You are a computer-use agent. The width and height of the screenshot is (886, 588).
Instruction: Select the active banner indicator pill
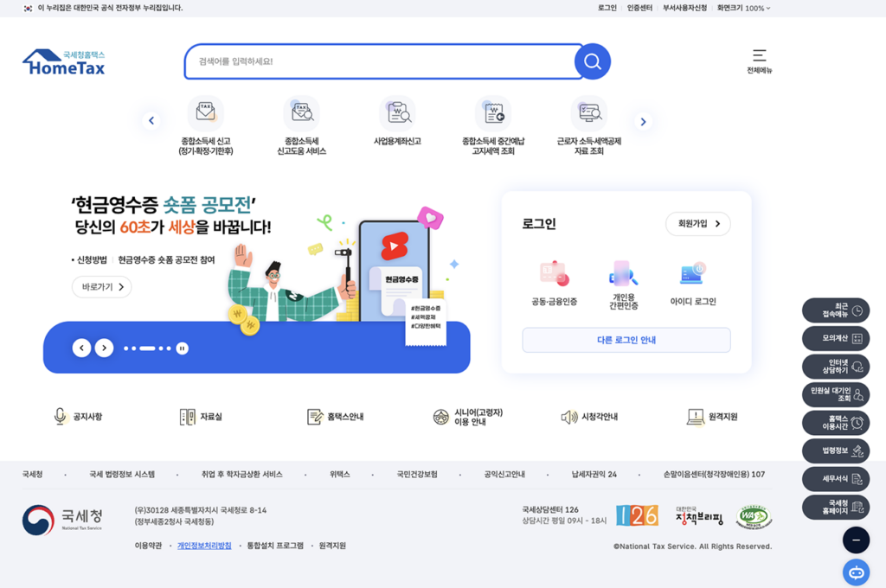pyautogui.click(x=147, y=348)
